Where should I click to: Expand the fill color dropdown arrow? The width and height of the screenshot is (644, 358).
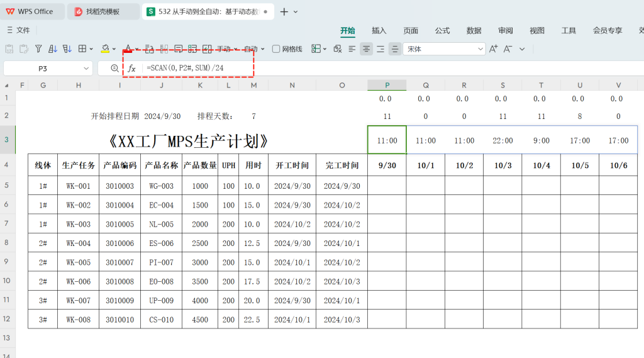(114, 49)
